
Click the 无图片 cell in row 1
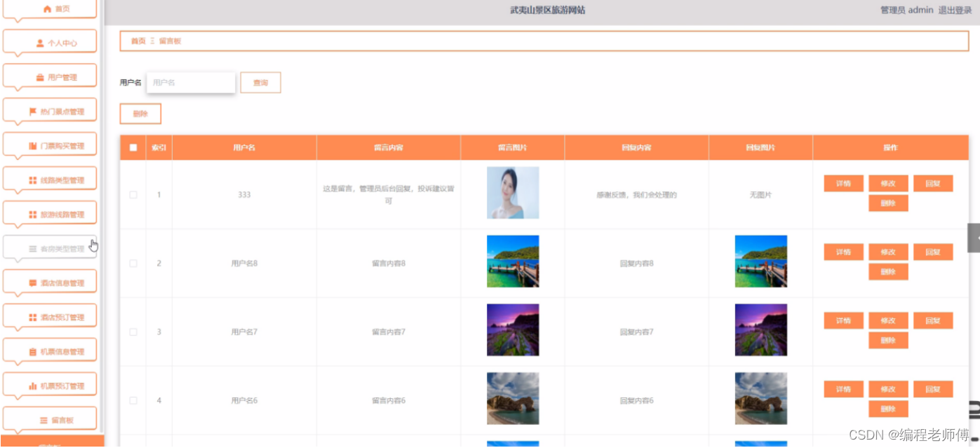[760, 195]
